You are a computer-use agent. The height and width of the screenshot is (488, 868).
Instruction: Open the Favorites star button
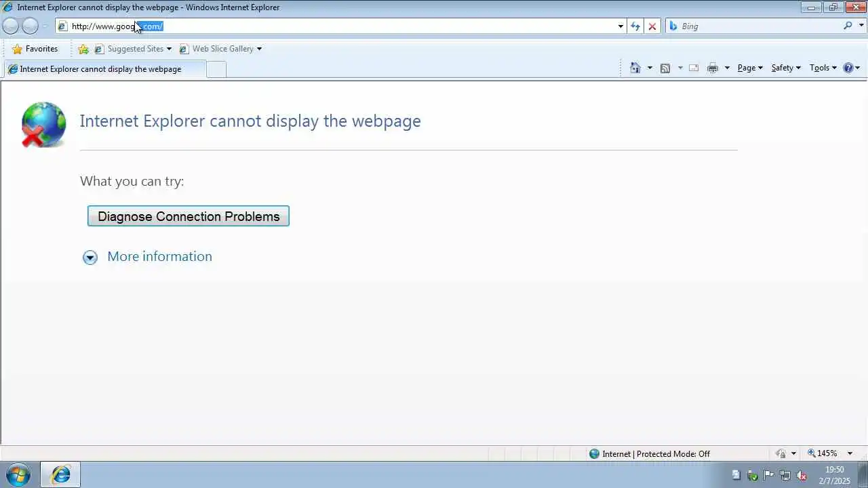tap(35, 49)
